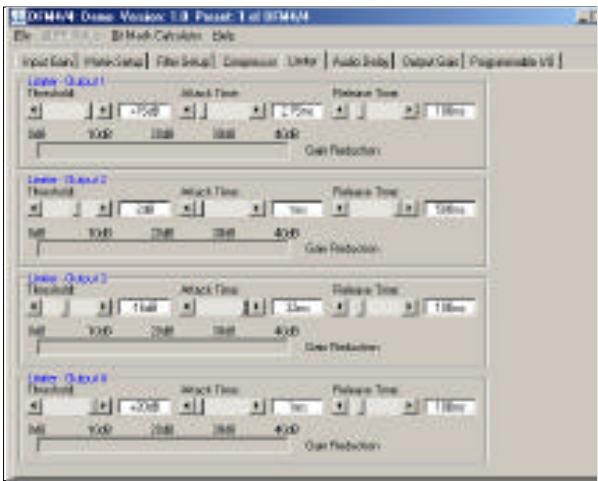Increase Output 4 Attack Time with right arrow
The height and width of the screenshot is (481, 598).
click(x=258, y=406)
